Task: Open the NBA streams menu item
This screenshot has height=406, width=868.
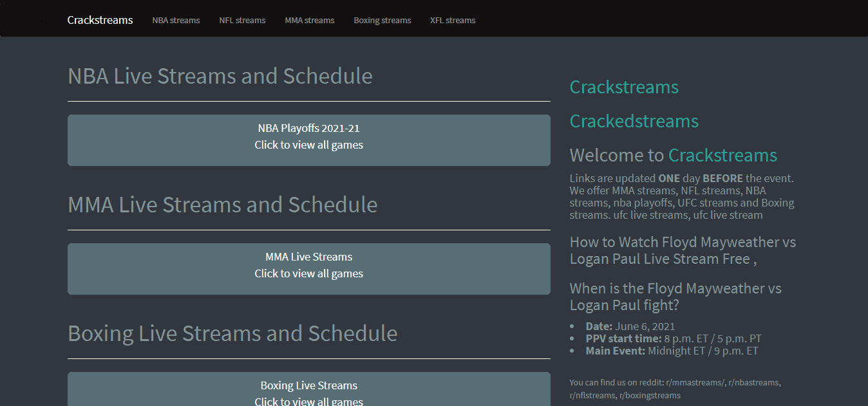Action: coord(176,21)
